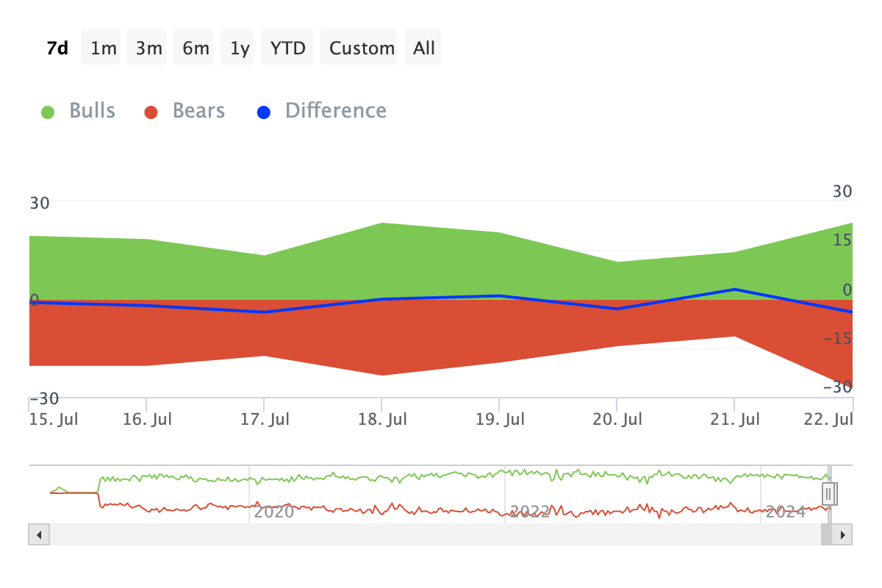The width and height of the screenshot is (882, 588).
Task: Open the Custom date range picker
Action: click(362, 49)
